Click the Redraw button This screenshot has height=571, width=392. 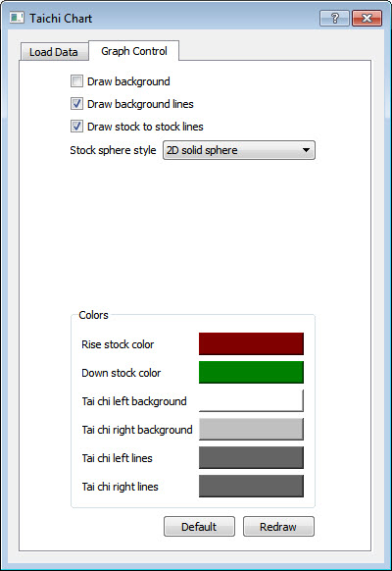click(278, 527)
